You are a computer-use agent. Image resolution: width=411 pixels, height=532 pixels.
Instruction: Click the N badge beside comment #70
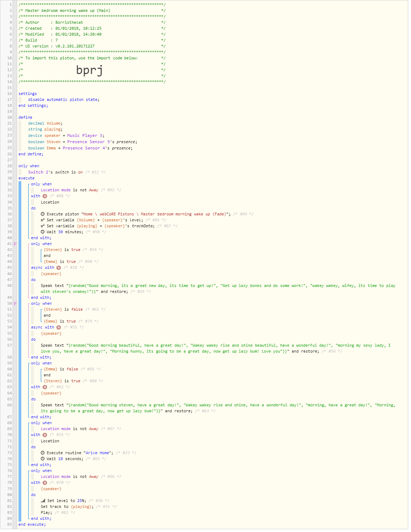(45, 483)
